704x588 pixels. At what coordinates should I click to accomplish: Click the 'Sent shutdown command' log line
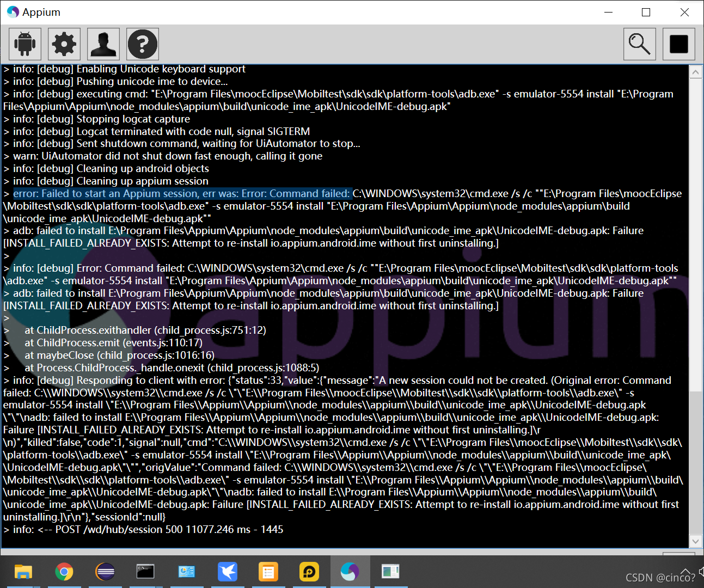[182, 144]
